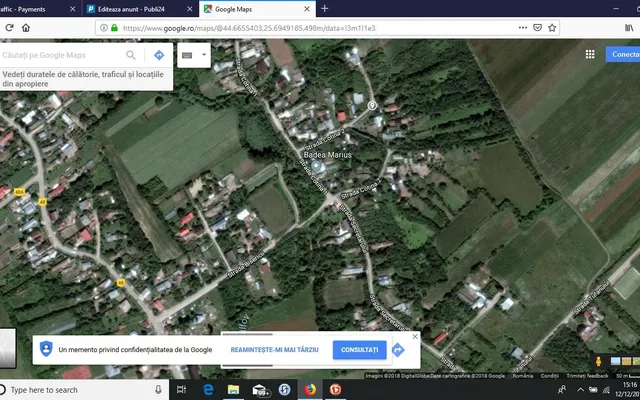Screen dimensions: 640x400
Task: Open the map layer thumbnail at bottom left
Action: [8, 348]
